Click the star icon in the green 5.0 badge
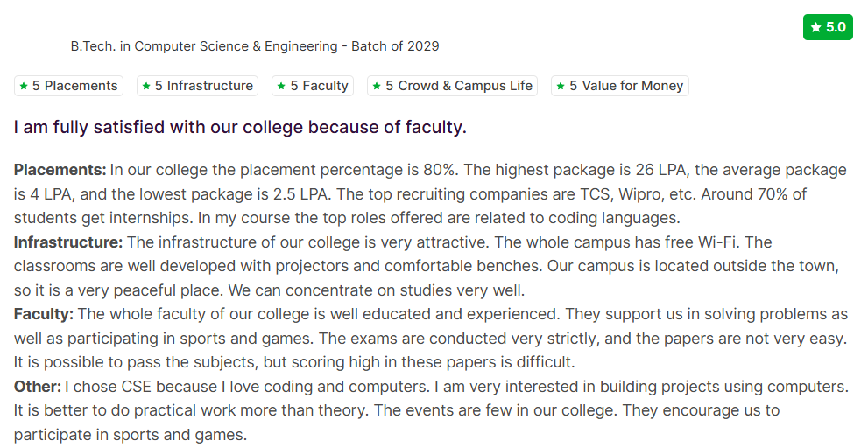The width and height of the screenshot is (868, 448). point(815,27)
